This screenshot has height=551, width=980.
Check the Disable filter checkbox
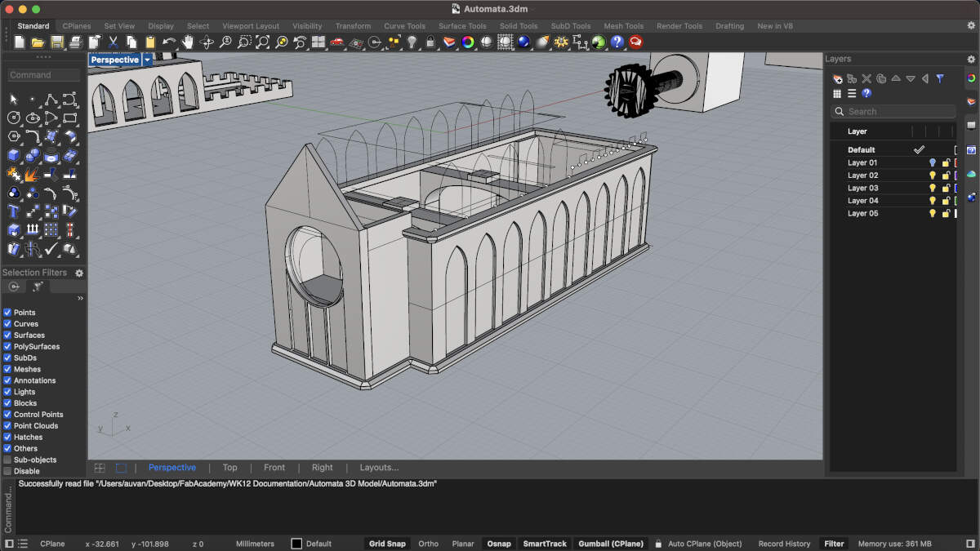(x=7, y=471)
